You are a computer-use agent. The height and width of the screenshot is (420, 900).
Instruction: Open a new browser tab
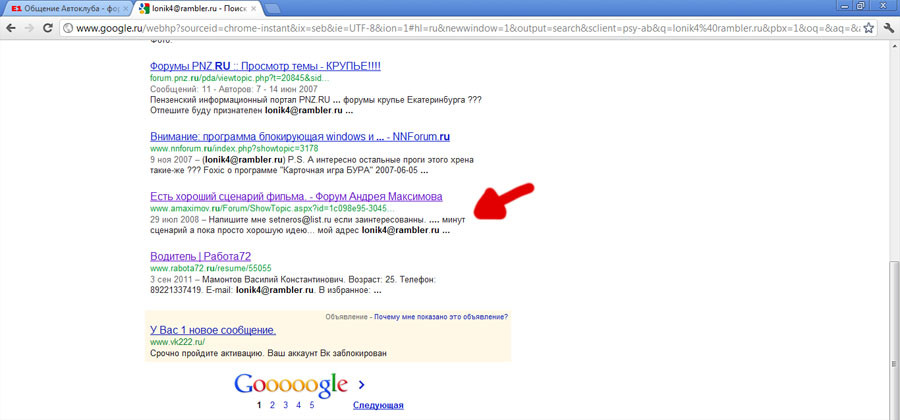coord(273,9)
